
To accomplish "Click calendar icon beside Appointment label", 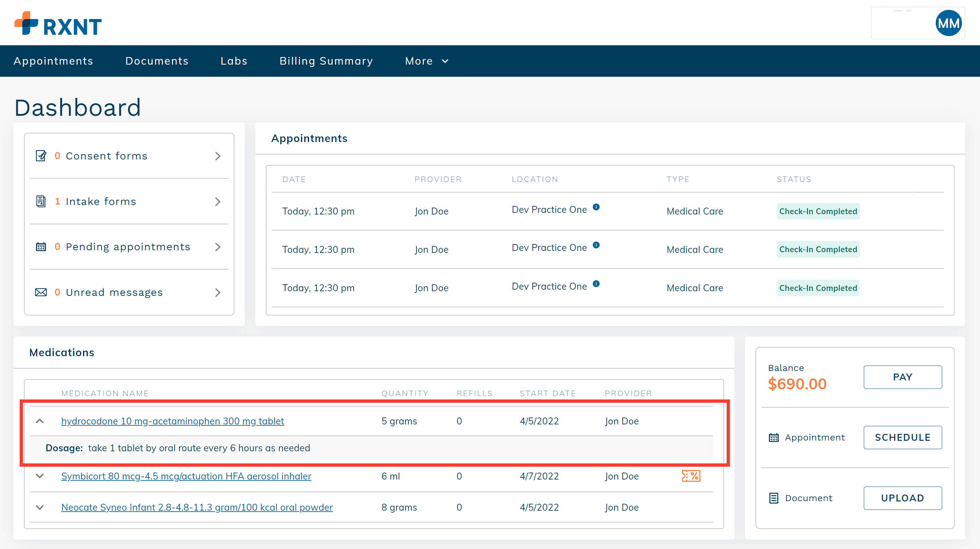I will click(774, 437).
